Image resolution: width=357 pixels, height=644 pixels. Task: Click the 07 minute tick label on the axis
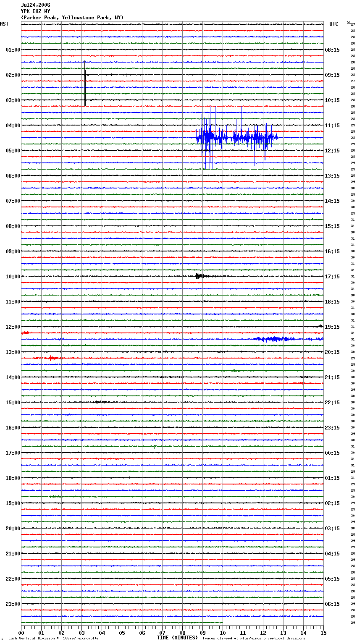point(162,633)
